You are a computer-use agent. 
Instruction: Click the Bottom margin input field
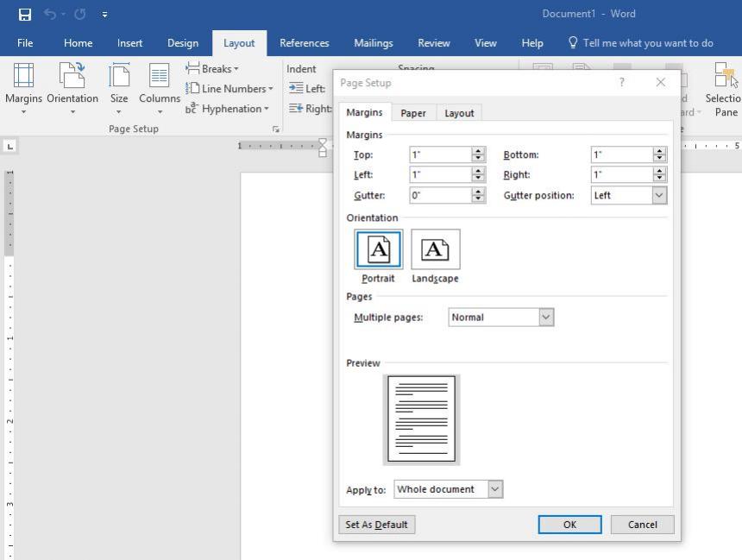(x=622, y=154)
